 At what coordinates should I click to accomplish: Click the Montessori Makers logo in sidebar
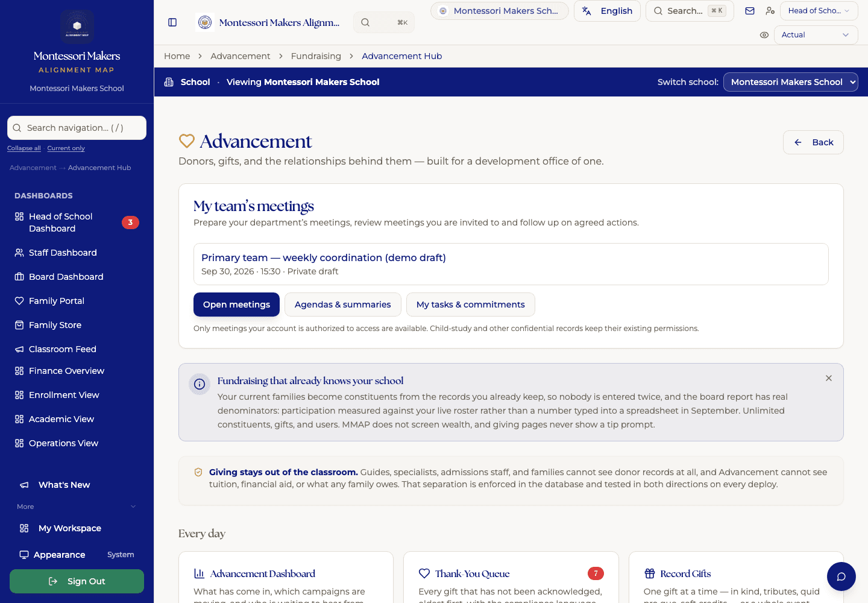pyautogui.click(x=77, y=26)
